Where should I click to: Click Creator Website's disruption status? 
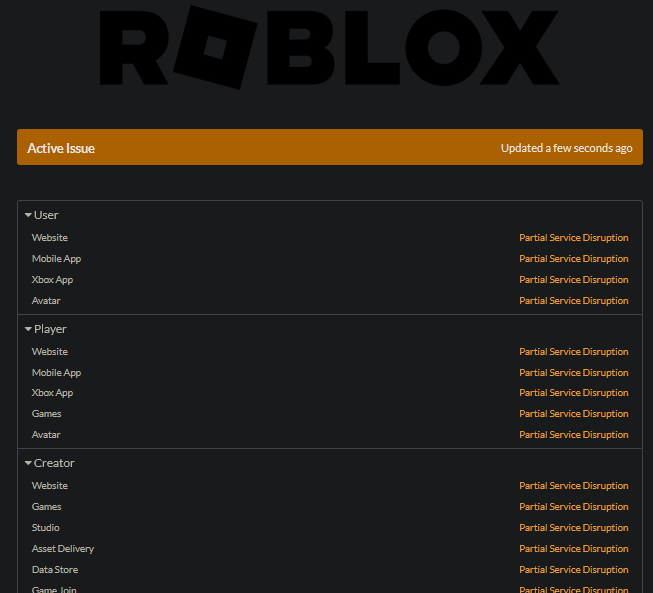[x=573, y=486]
